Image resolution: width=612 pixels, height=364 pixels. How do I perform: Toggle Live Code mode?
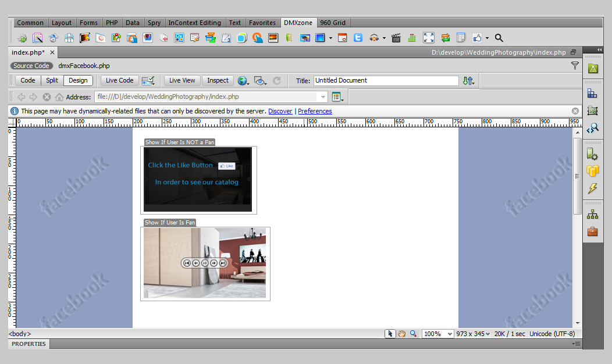pos(119,80)
